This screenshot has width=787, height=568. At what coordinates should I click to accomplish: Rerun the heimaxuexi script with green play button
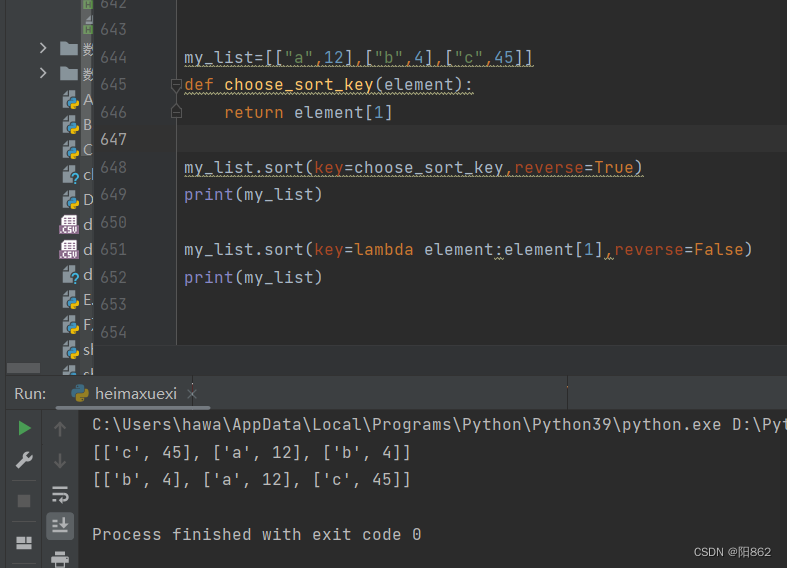click(24, 428)
